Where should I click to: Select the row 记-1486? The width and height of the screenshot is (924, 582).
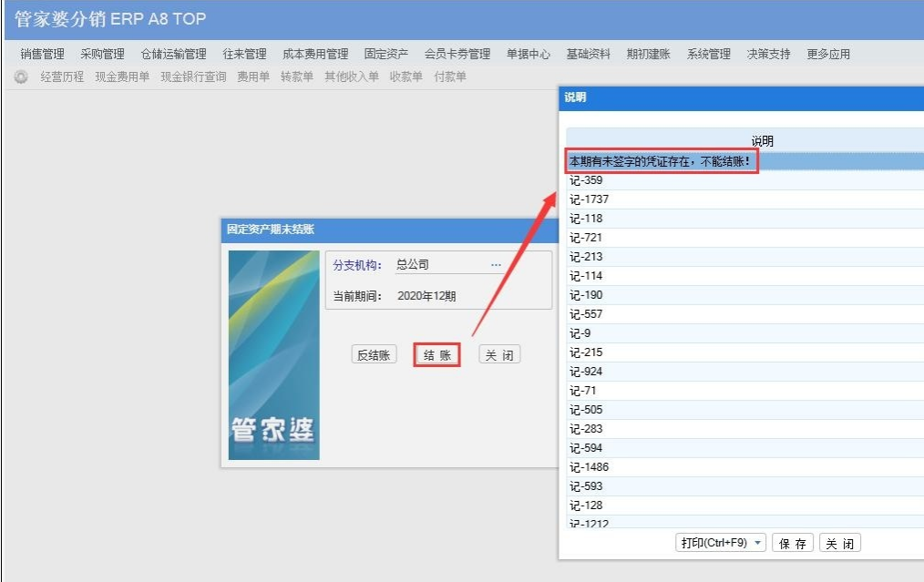[x=744, y=467]
